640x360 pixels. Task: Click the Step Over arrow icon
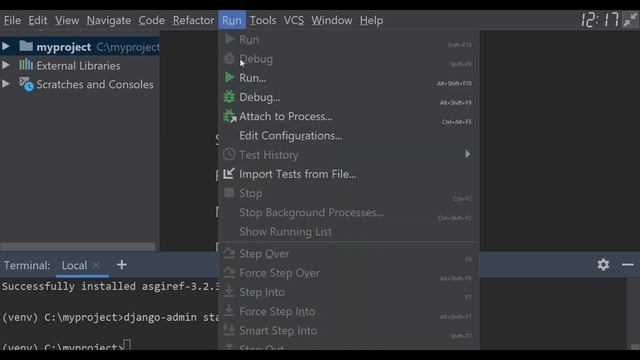pos(229,253)
